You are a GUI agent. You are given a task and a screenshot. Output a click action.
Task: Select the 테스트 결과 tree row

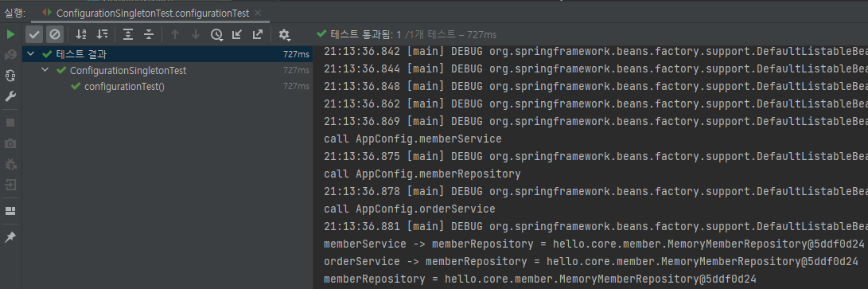[x=168, y=54]
